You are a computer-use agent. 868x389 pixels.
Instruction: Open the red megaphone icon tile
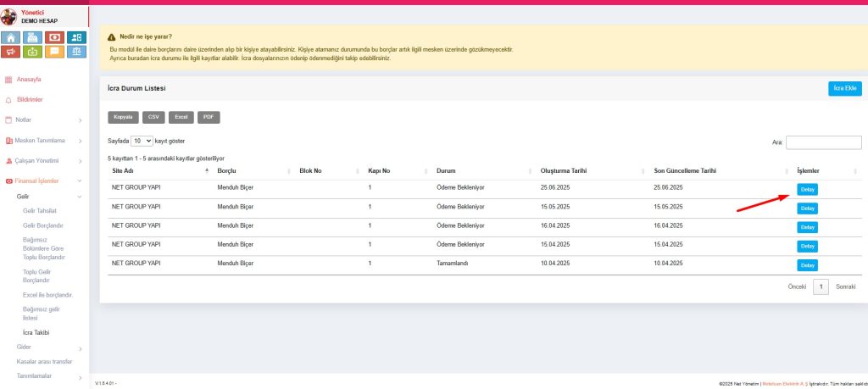point(12,53)
